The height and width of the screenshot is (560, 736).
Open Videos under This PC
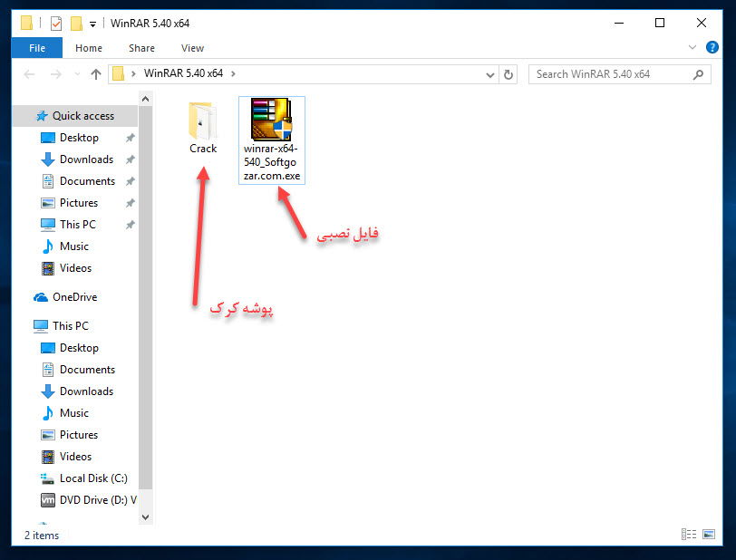75,457
